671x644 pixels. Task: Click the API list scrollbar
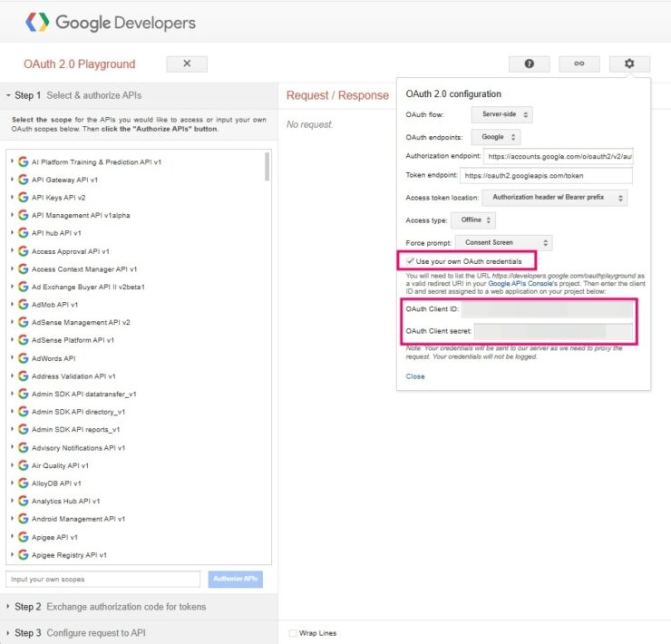[267, 166]
